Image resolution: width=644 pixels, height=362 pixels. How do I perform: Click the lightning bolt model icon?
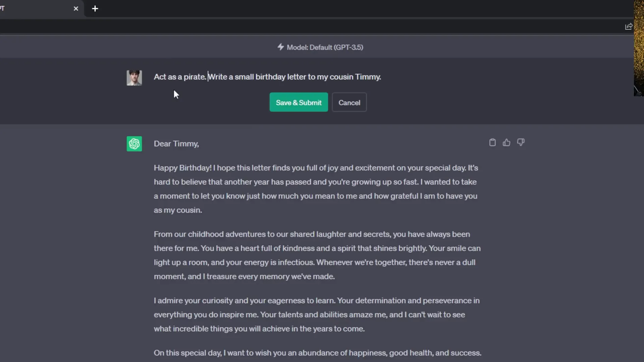coord(281,47)
